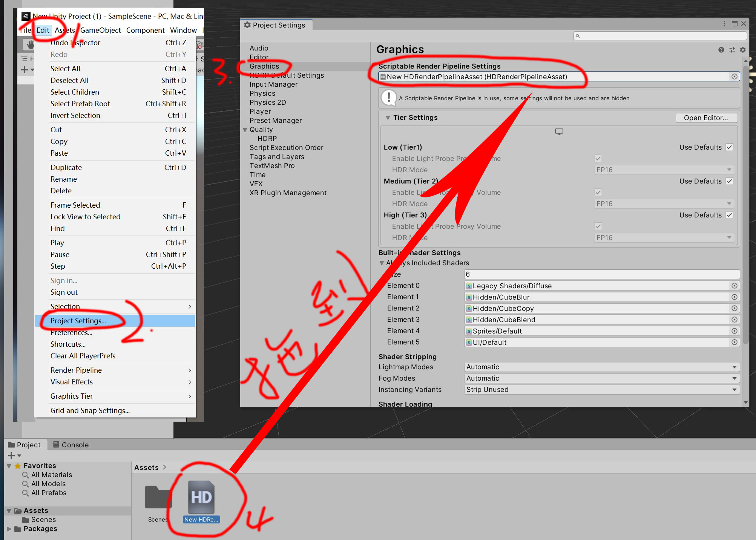The width and height of the screenshot is (756, 540).
Task: Select All Materials under Favorites
Action: pos(52,475)
